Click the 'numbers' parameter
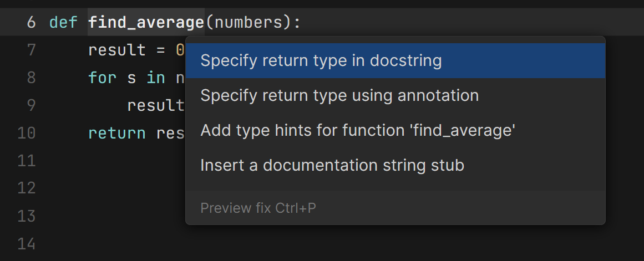Image resolution: width=644 pixels, height=261 pixels. coord(248,23)
